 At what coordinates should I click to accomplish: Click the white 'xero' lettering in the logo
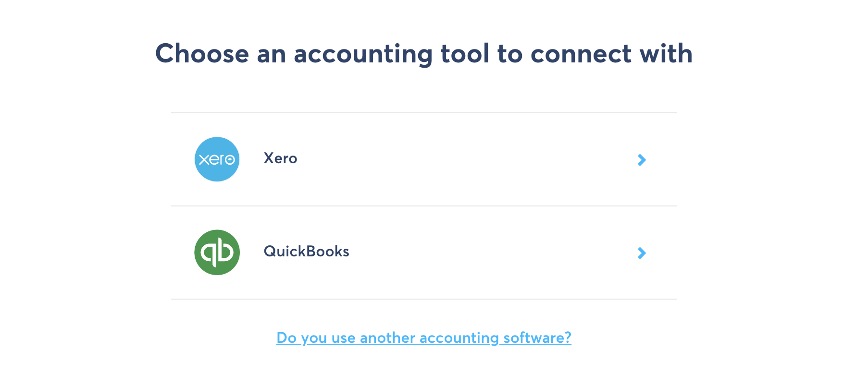click(x=217, y=159)
